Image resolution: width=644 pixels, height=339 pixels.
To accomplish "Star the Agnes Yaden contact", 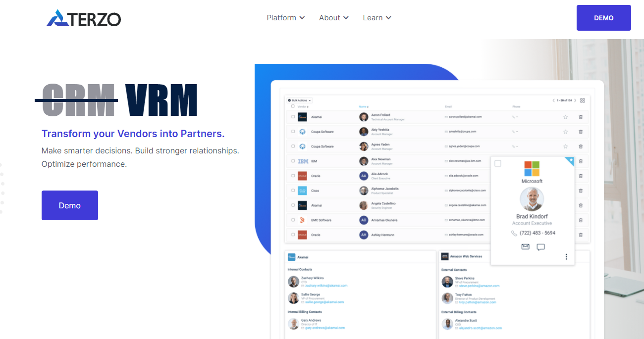I will (x=565, y=146).
